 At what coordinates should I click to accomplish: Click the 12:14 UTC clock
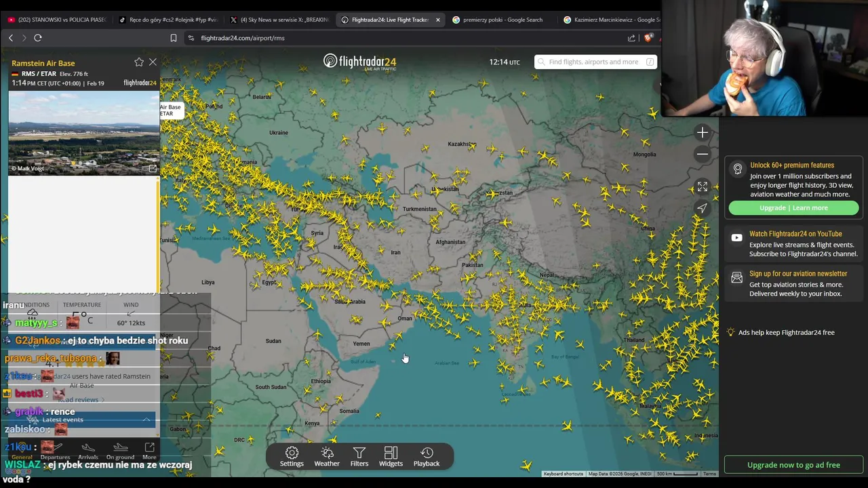tap(505, 62)
